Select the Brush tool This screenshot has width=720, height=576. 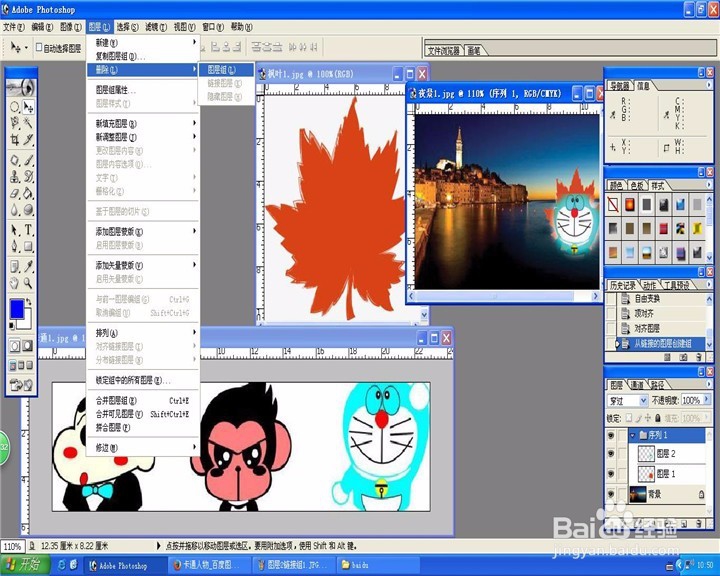(x=28, y=160)
